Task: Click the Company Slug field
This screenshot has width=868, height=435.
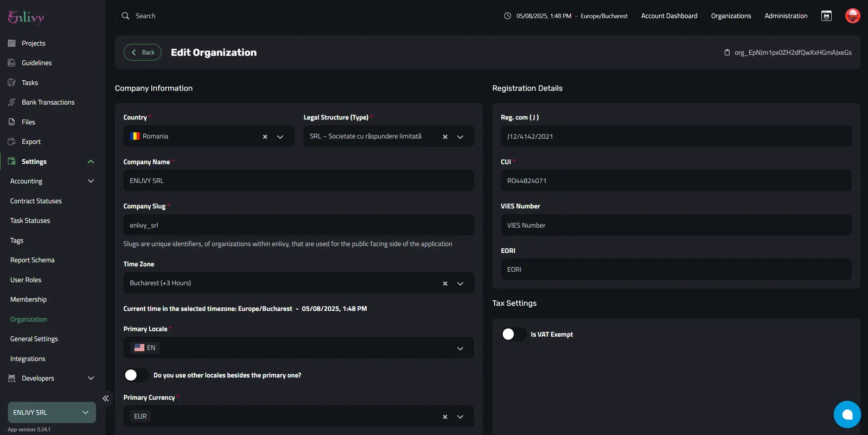Action: point(298,225)
